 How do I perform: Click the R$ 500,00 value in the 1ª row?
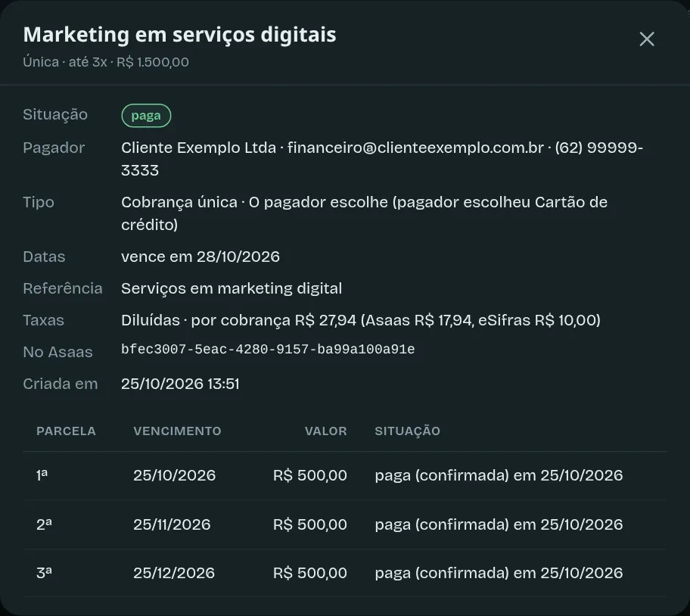click(x=309, y=475)
